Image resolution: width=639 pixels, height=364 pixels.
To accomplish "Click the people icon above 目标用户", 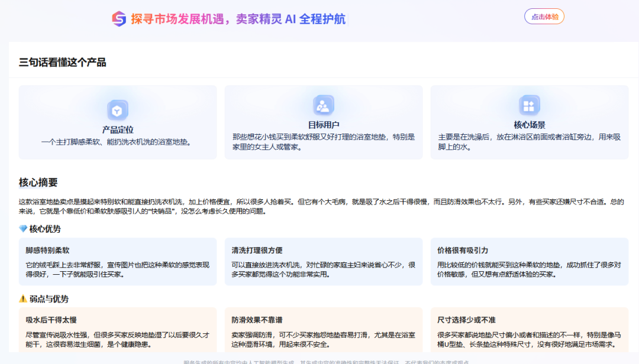I will pyautogui.click(x=323, y=106).
